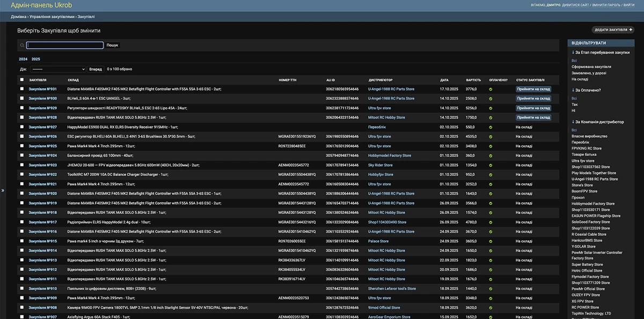Click green paid icon in Закупівля №927 row
The image size is (644, 319).
point(491,127)
